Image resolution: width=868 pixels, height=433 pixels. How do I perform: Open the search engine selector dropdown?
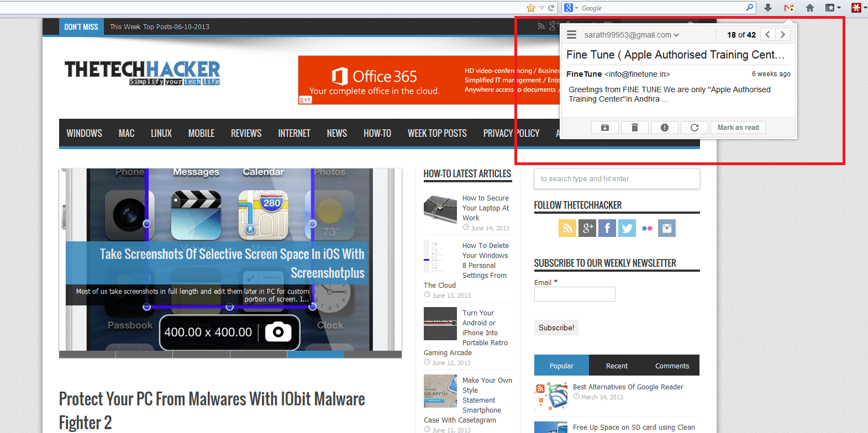click(571, 8)
